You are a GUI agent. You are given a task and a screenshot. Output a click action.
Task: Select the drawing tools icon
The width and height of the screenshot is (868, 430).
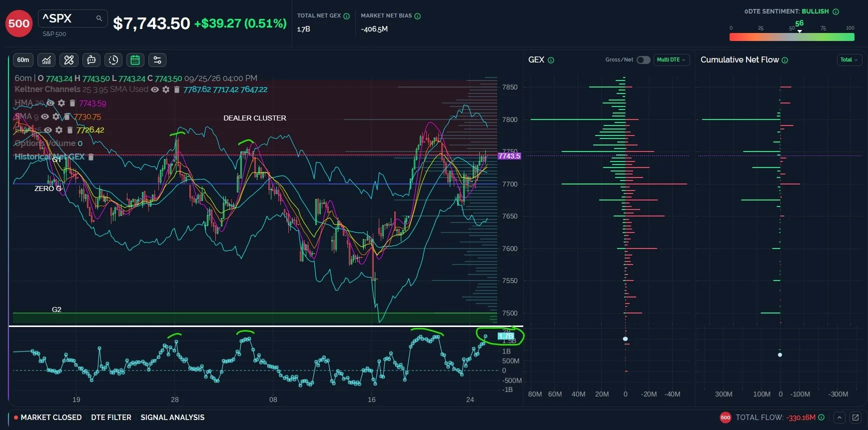click(x=69, y=60)
